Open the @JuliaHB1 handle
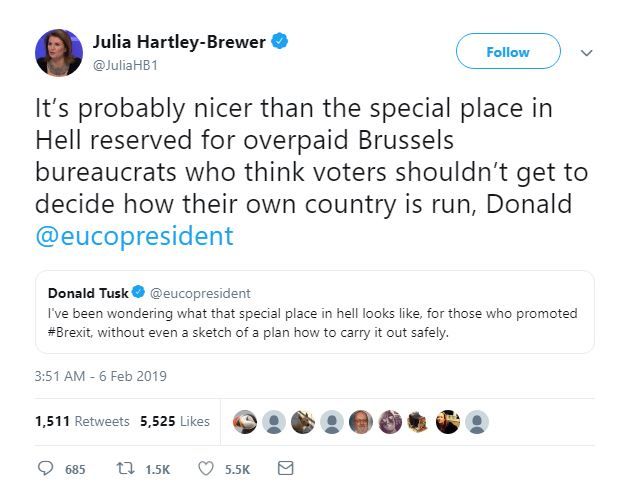Image resolution: width=628 pixels, height=503 pixels. [x=125, y=65]
